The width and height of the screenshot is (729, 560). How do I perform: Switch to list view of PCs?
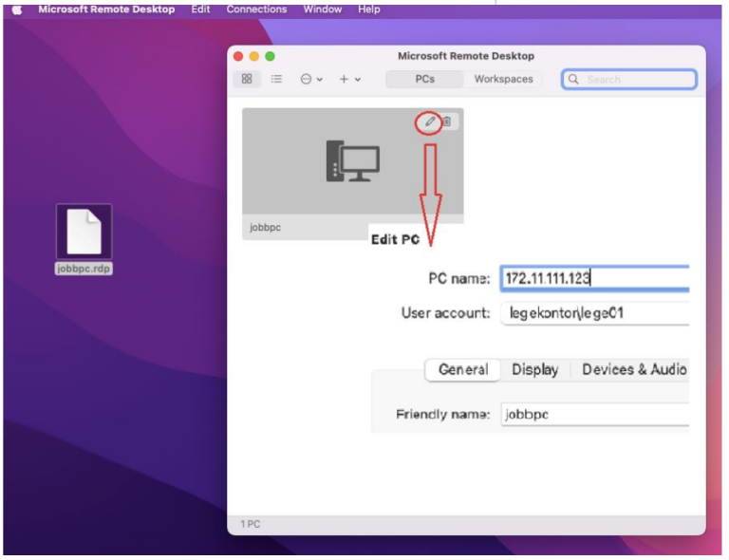click(276, 79)
